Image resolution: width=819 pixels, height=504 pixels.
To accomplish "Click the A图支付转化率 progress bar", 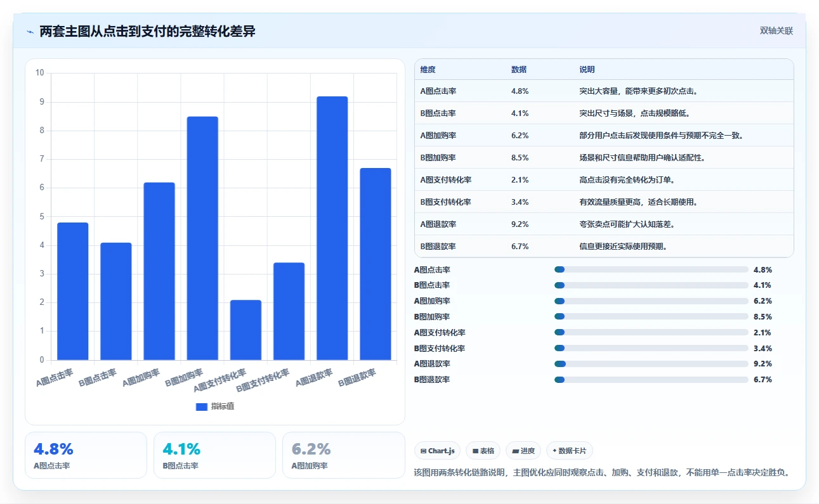I will pos(652,332).
